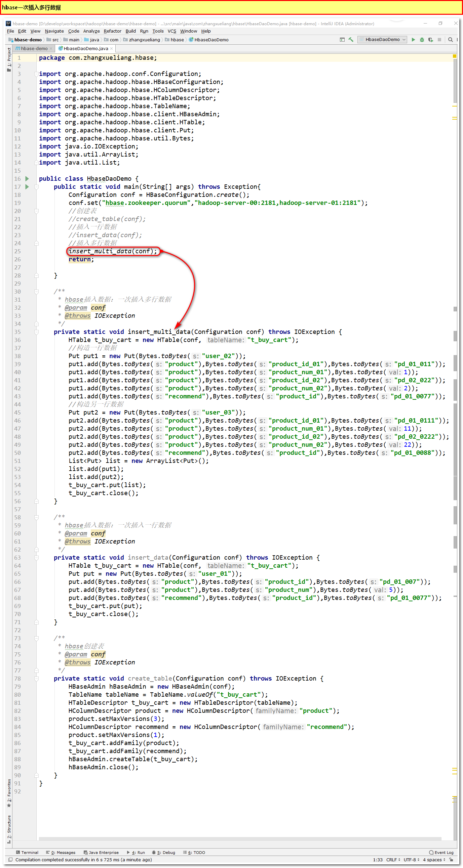Collapse Javadoc fold marker at line 58
Screen dimensions: 463x868
(36, 517)
